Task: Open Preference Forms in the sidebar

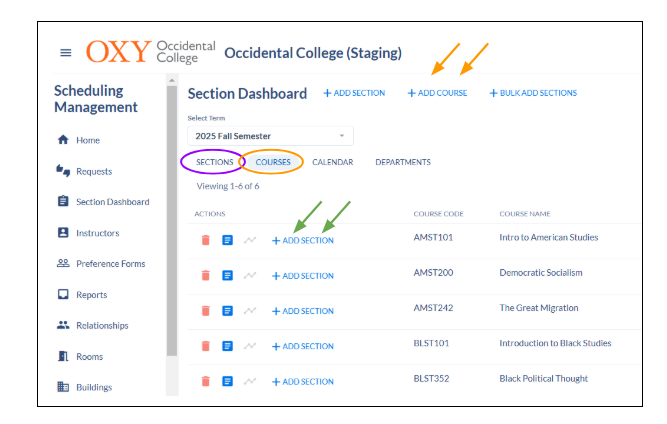Action: (111, 264)
